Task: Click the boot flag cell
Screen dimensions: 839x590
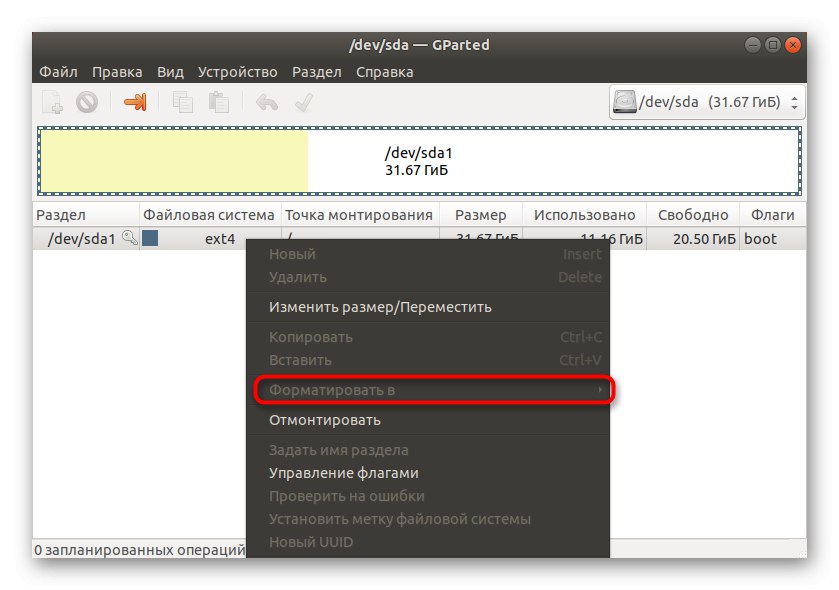Action: click(760, 239)
